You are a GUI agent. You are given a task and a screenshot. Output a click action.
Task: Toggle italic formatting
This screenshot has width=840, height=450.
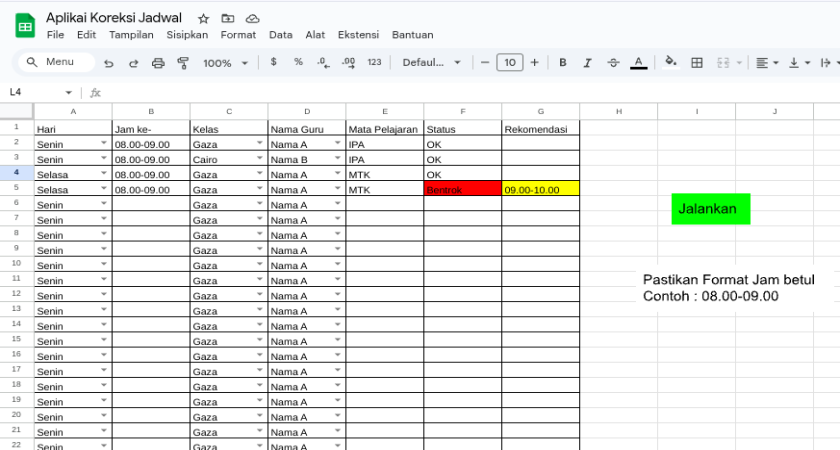(587, 63)
